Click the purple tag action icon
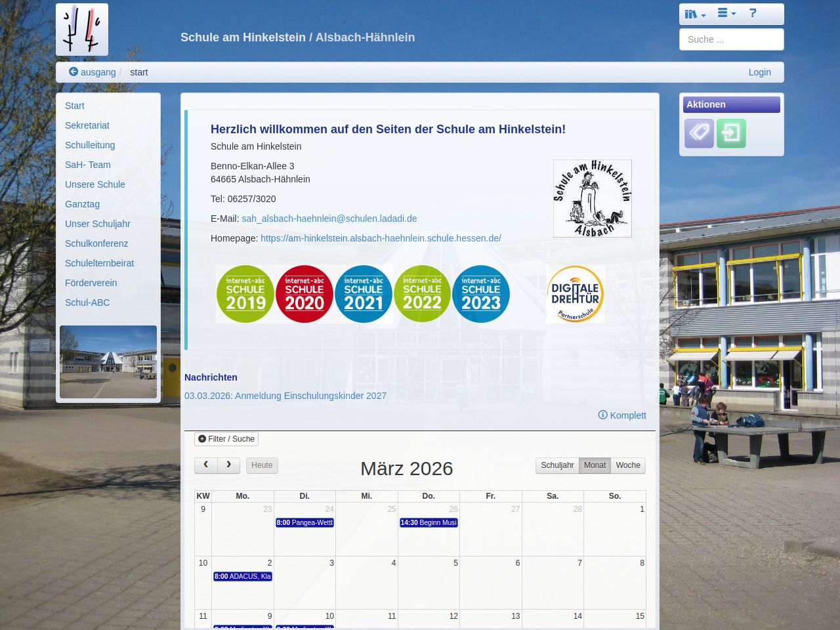The width and height of the screenshot is (840, 630). (699, 133)
